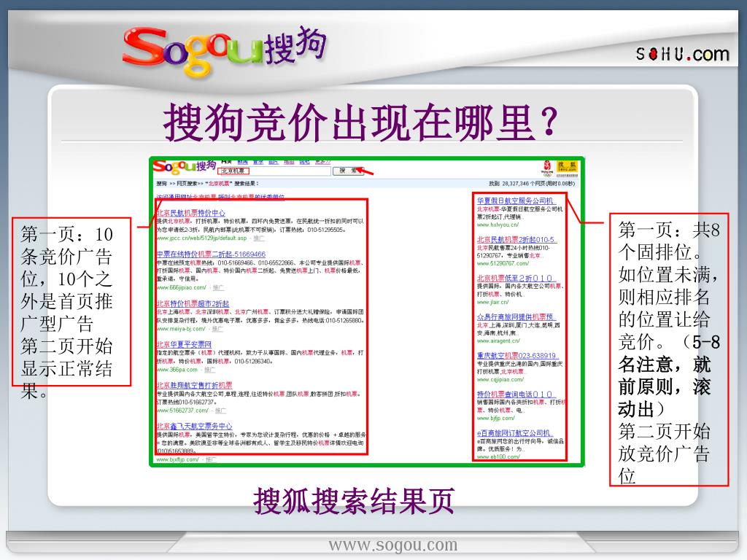Viewport: 747px width, 560px height.
Task: Click the slide title 搜狗竞价出现在哪里?
Action: pyautogui.click(x=360, y=122)
